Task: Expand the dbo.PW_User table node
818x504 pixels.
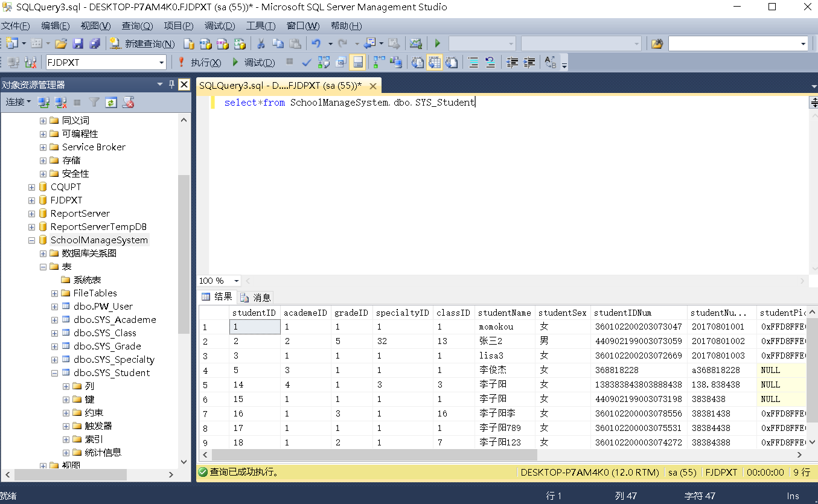Action: (x=55, y=307)
